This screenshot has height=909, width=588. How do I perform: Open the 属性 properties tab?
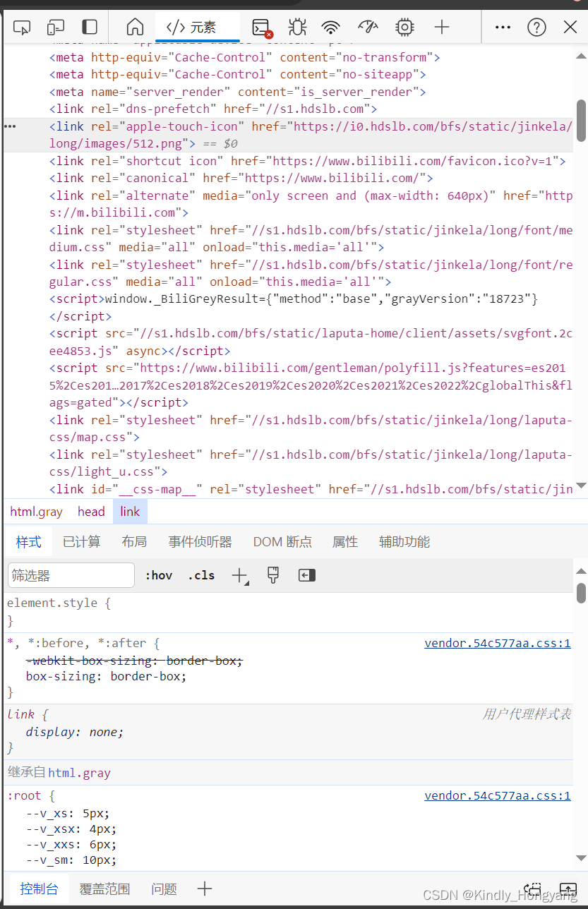click(345, 542)
